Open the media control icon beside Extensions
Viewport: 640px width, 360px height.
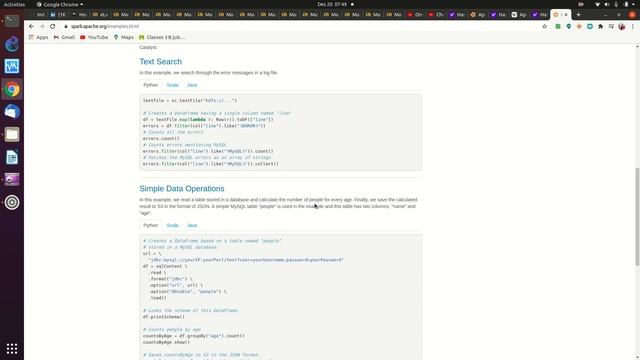(x=611, y=26)
